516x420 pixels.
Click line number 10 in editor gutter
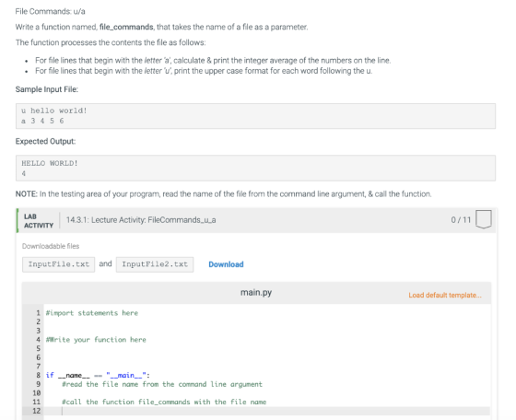coord(37,393)
